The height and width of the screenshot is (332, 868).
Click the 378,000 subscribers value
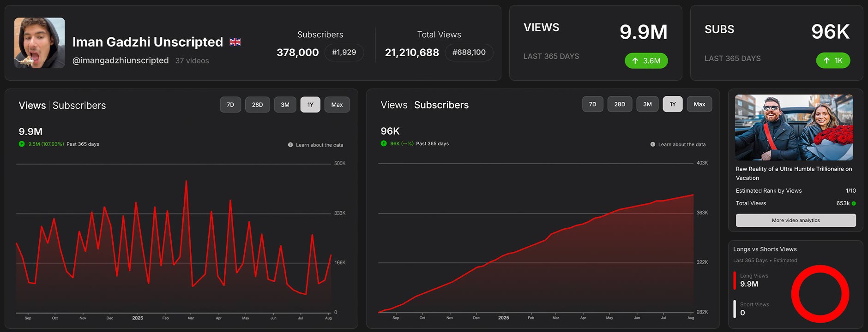(298, 53)
